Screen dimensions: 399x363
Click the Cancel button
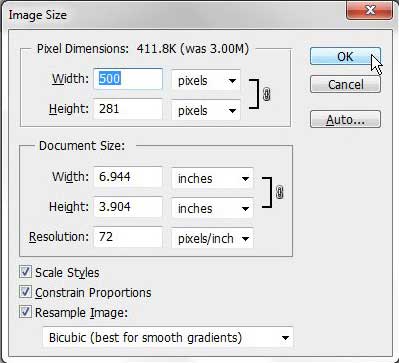(345, 84)
